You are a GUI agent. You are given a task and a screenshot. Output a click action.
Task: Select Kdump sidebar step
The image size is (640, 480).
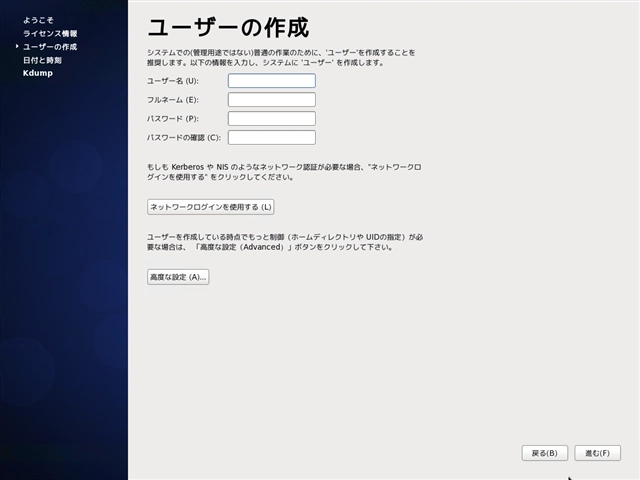point(38,73)
